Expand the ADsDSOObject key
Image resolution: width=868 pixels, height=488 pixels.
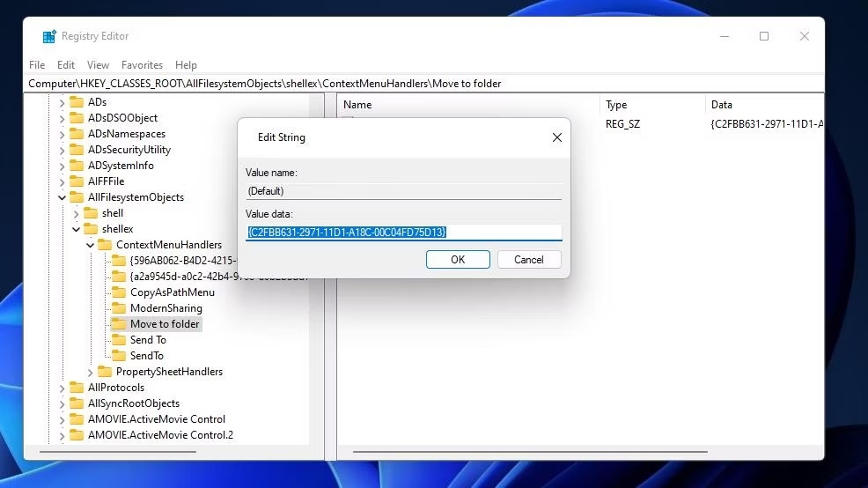(62, 119)
